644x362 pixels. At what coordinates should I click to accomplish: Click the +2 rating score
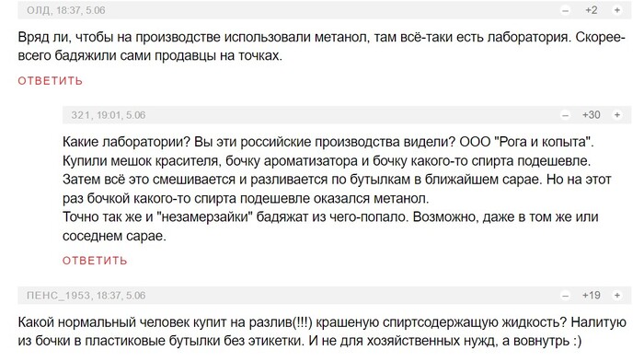[591, 10]
